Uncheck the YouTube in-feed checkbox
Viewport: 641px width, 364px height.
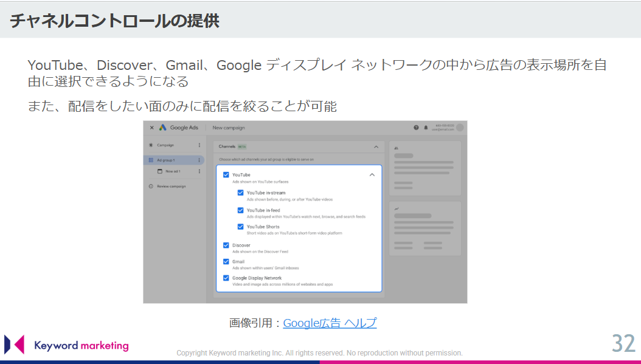tap(240, 210)
